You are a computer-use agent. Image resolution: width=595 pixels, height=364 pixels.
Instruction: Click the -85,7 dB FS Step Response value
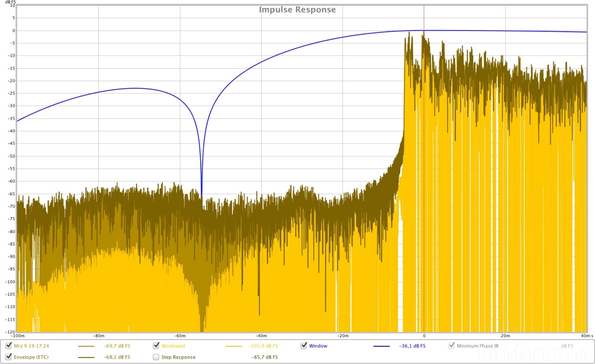[x=264, y=357]
